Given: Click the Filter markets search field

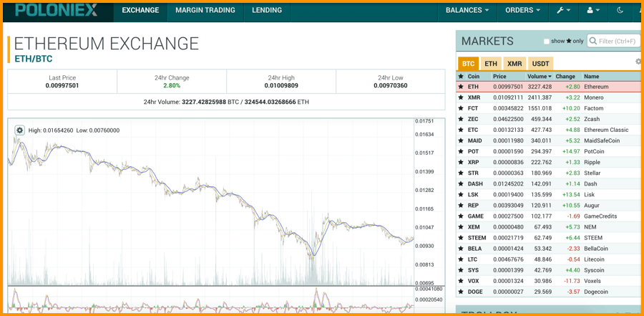Looking at the screenshot, I should [x=614, y=41].
